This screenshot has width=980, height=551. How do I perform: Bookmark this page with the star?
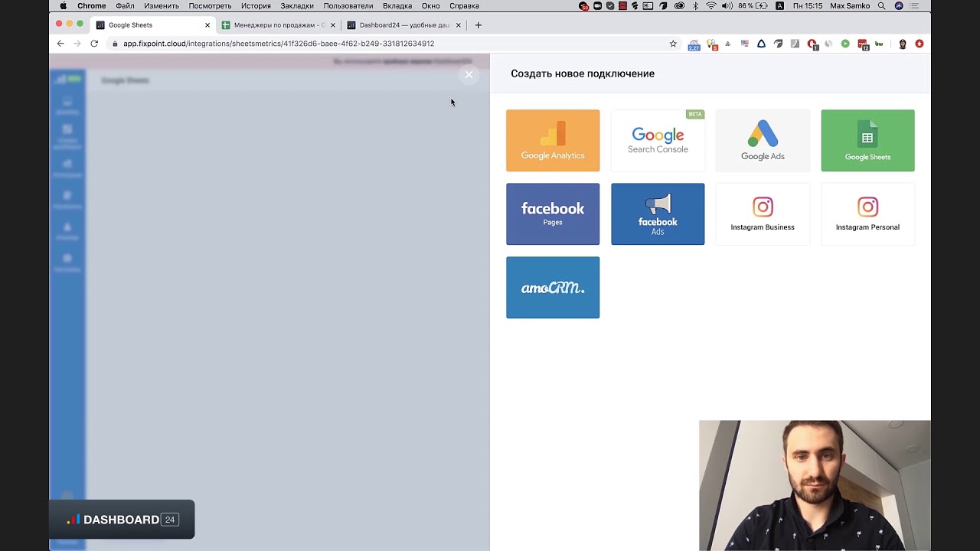(x=673, y=44)
